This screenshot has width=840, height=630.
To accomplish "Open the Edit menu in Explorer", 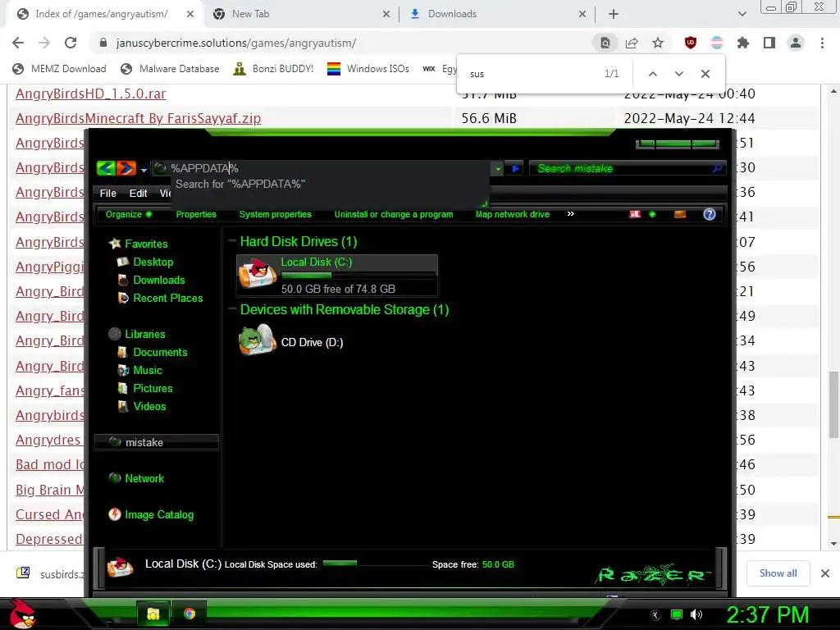I will 138,194.
